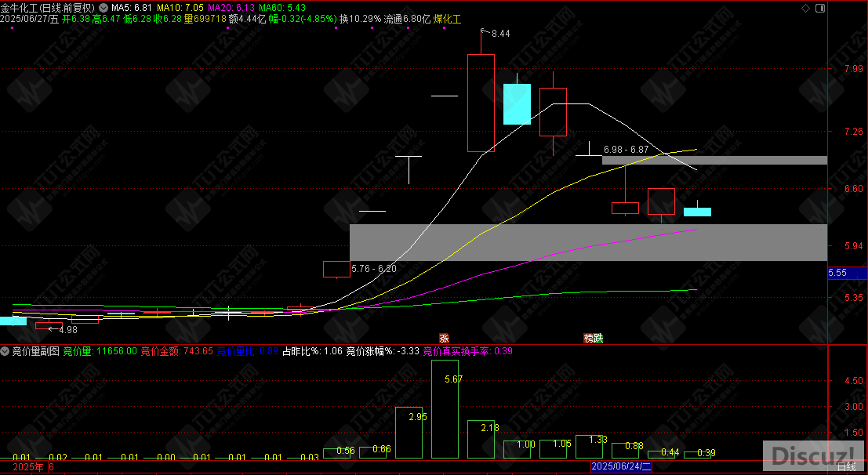Click the square window icon at top right
The image size is (868, 475).
[x=819, y=8]
